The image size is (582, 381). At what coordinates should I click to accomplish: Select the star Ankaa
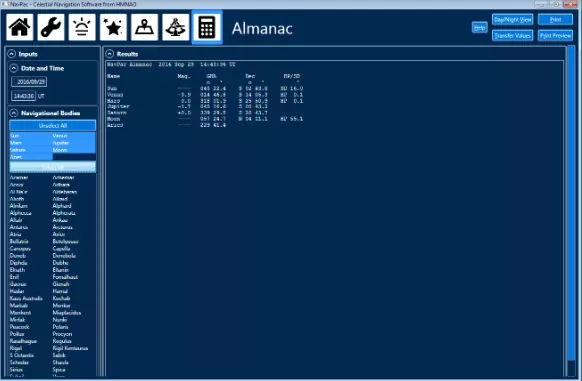tap(60, 220)
